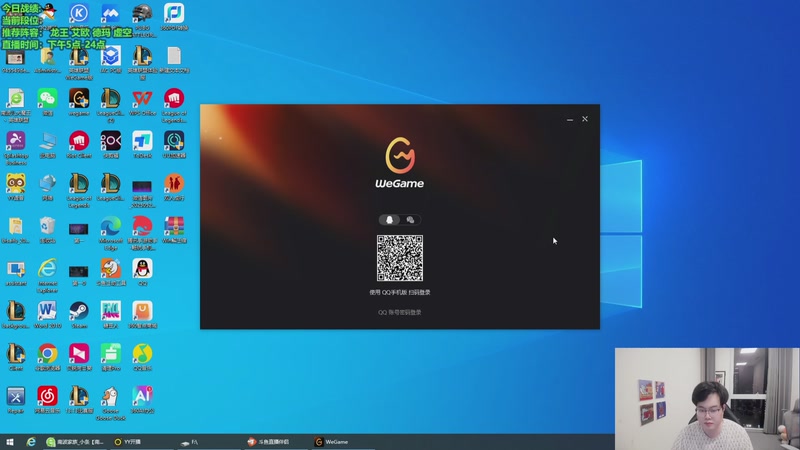Close the WeGame login window
This screenshot has height=450, width=800.
click(x=585, y=119)
